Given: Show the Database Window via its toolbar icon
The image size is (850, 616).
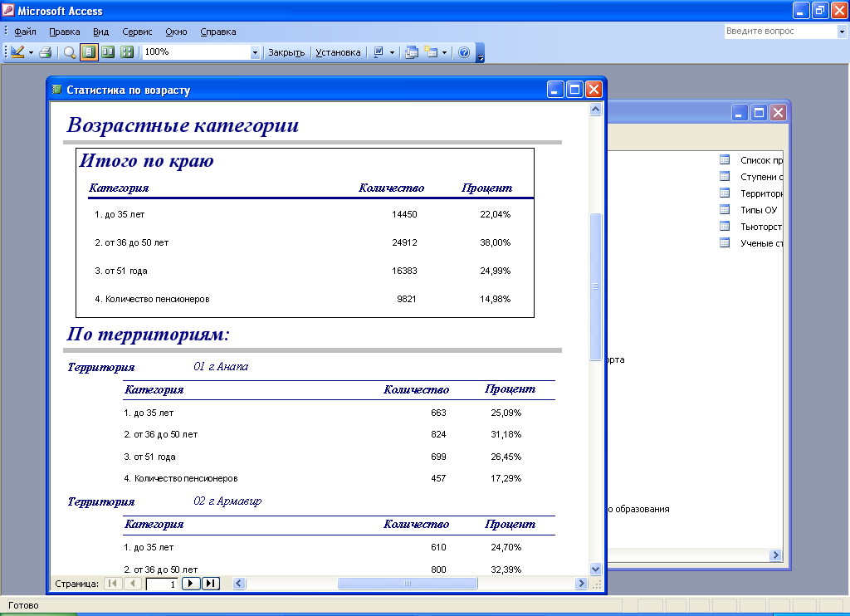Looking at the screenshot, I should tap(412, 52).
